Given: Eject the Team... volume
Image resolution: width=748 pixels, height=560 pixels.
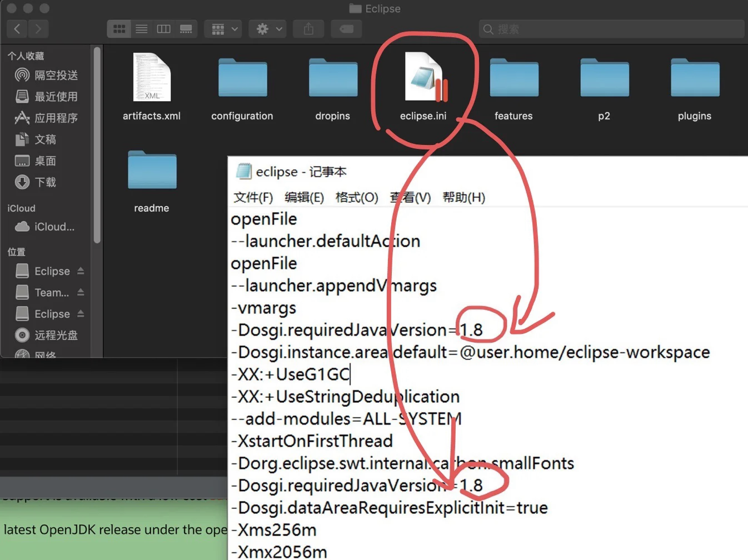Looking at the screenshot, I should click(x=81, y=292).
